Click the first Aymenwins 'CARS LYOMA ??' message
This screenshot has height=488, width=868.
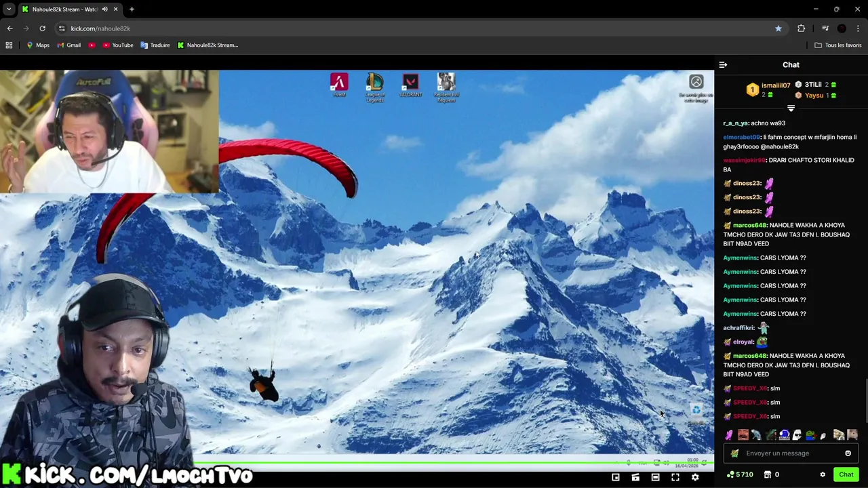(x=764, y=258)
